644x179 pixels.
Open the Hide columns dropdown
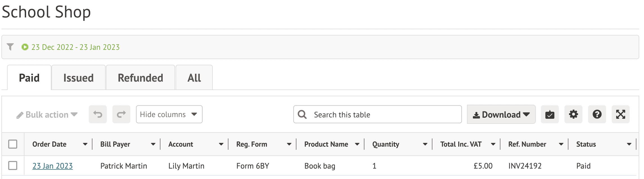pyautogui.click(x=169, y=114)
